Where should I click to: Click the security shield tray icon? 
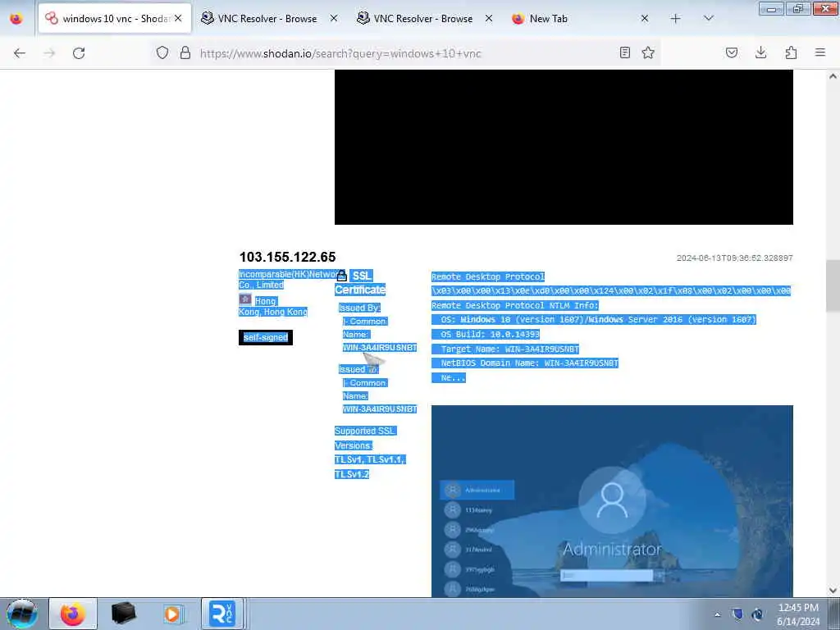click(737, 614)
